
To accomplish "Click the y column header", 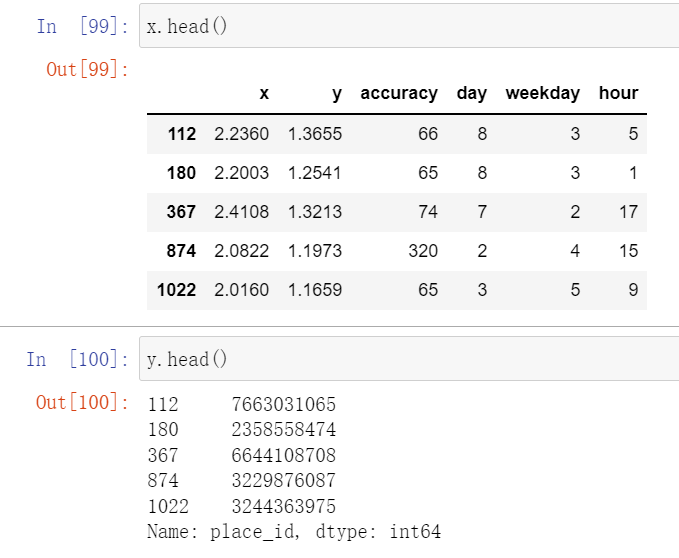I will [x=337, y=94].
